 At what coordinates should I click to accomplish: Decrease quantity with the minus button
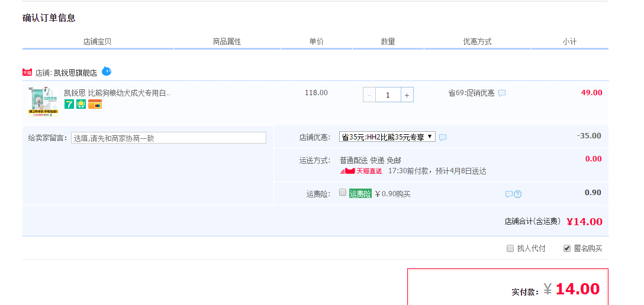click(369, 95)
